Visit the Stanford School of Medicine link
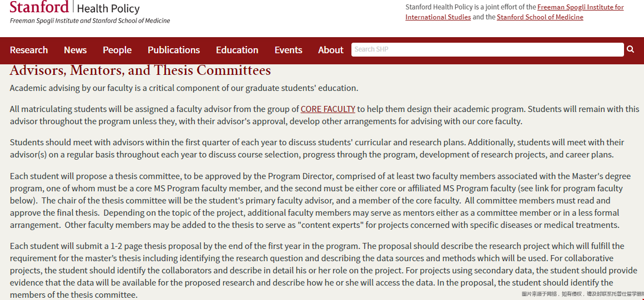 540,17
